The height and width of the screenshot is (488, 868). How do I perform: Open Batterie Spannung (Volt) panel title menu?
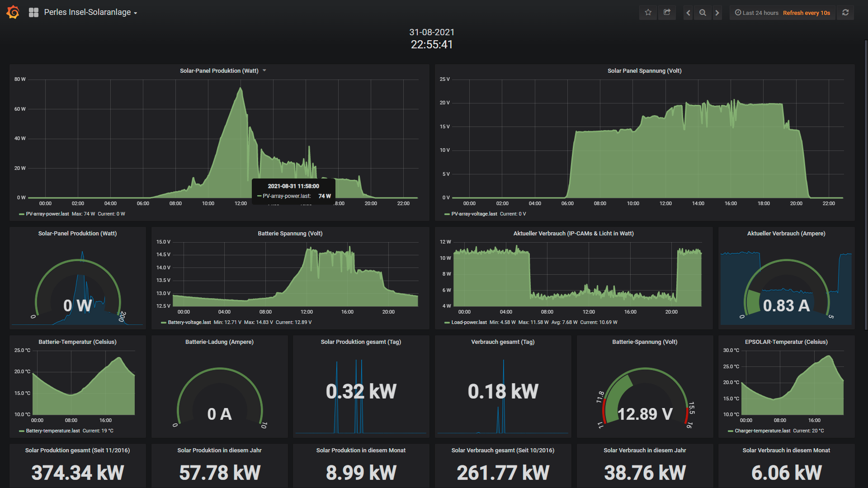click(x=290, y=234)
